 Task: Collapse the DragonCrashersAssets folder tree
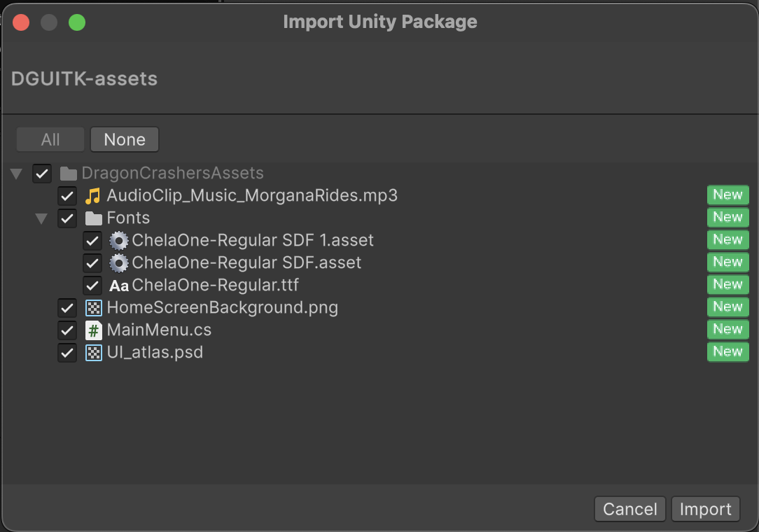(x=16, y=174)
